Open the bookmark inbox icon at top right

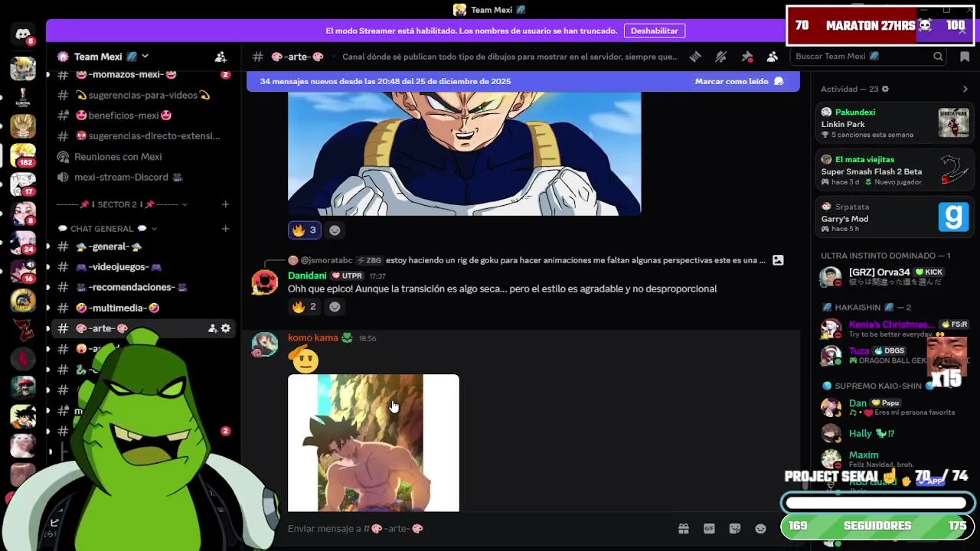(965, 57)
